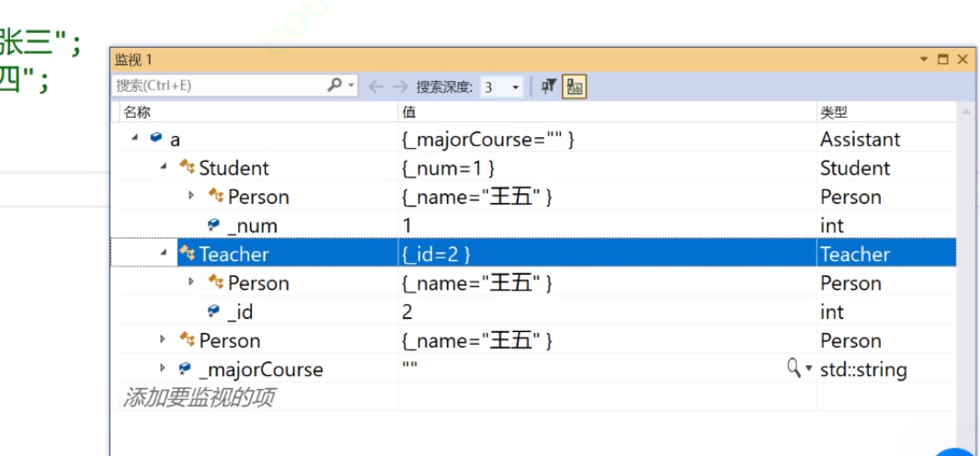Select the _num row name
The width and height of the screenshot is (980, 456).
[x=253, y=225]
